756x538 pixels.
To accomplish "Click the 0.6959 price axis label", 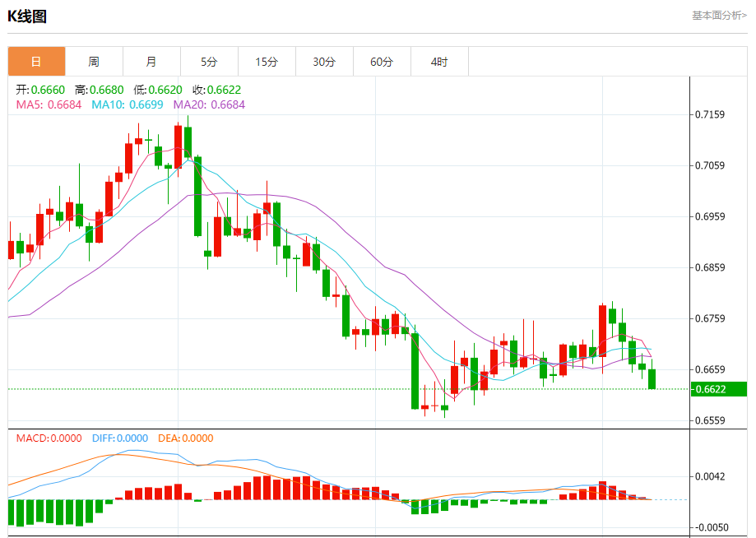I will click(x=710, y=216).
